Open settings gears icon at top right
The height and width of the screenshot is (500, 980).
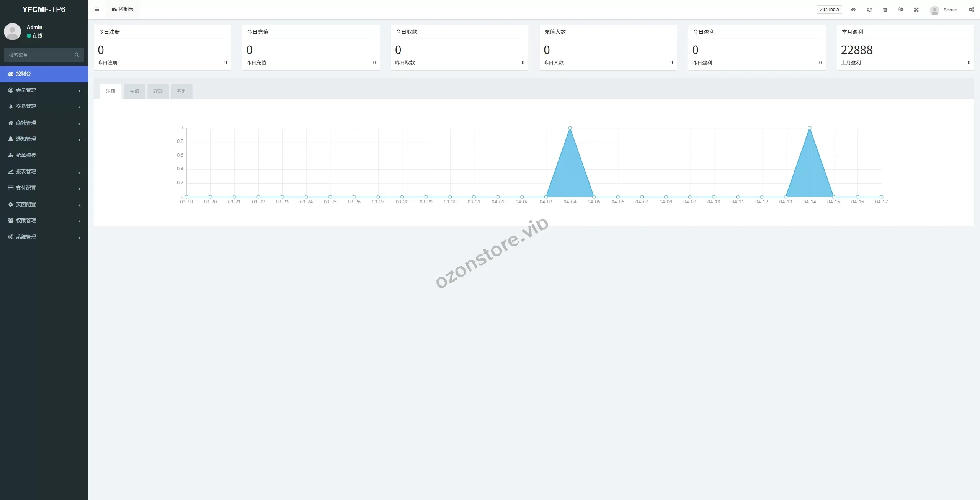pyautogui.click(x=971, y=10)
